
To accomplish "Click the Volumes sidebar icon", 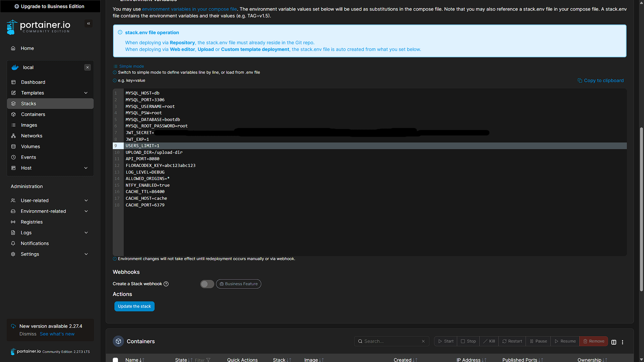I will (13, 146).
